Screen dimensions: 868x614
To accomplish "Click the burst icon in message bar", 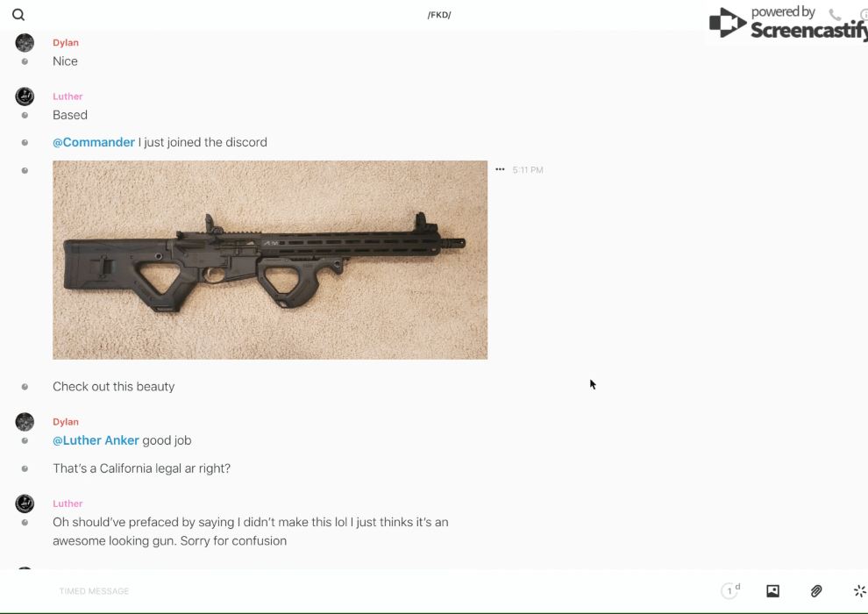I will [x=860, y=591].
